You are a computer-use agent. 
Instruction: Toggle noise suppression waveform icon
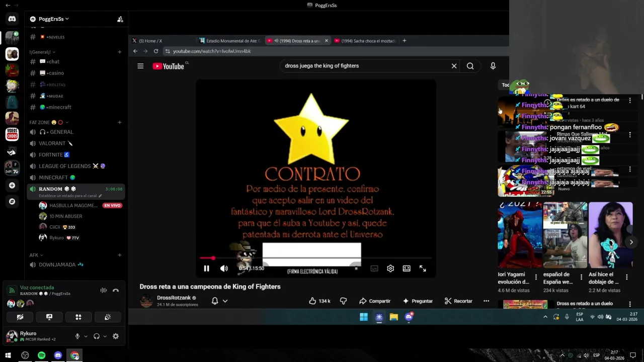tap(104, 290)
